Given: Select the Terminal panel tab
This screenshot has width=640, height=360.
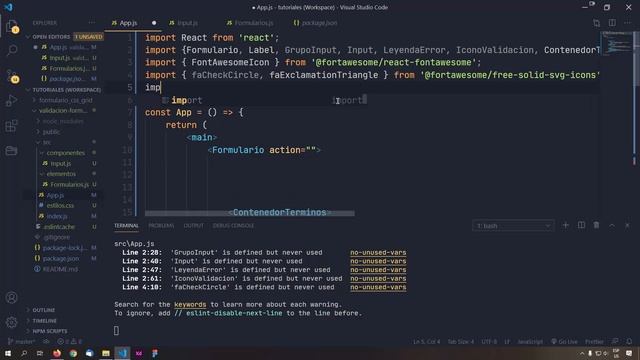Looking at the screenshot, I should (126, 225).
